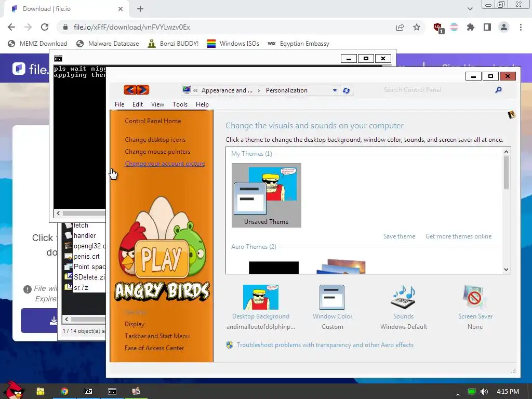Reload the file.io page
The image size is (532, 399).
tap(45, 27)
